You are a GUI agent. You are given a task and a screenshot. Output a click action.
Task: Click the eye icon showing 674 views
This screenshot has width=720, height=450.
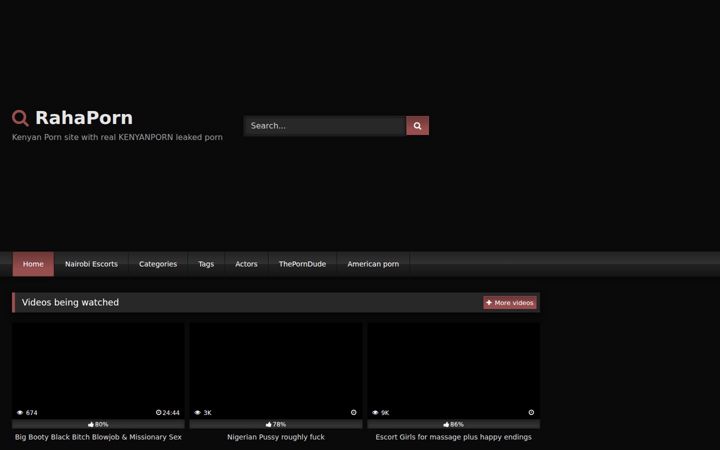point(20,413)
